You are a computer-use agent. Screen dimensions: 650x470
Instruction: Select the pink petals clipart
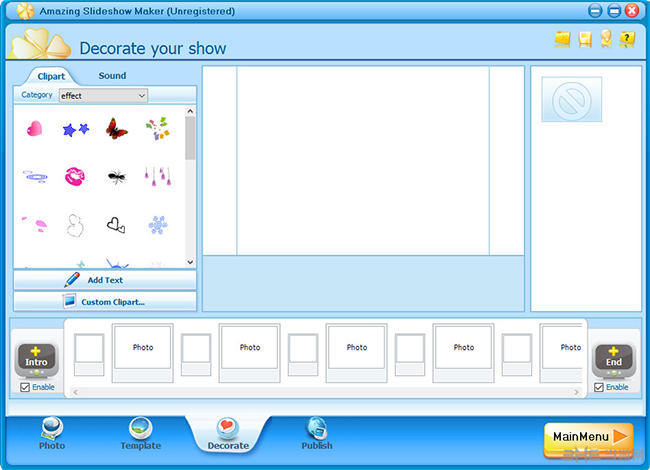click(x=35, y=224)
